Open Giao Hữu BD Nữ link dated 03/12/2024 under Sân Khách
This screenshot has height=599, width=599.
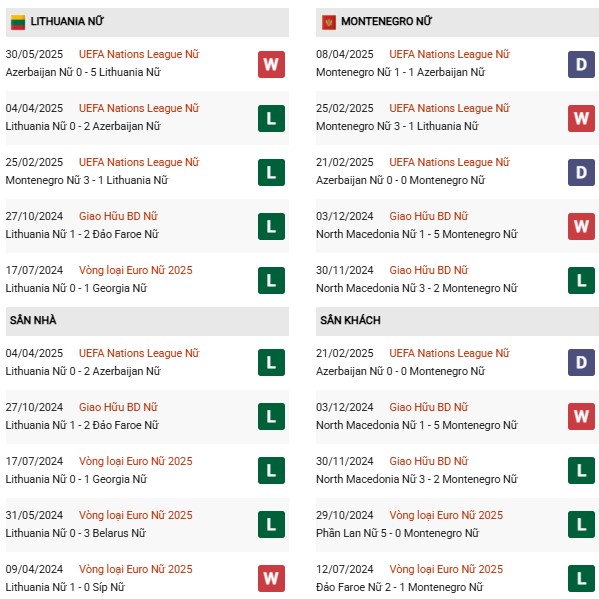pos(429,407)
